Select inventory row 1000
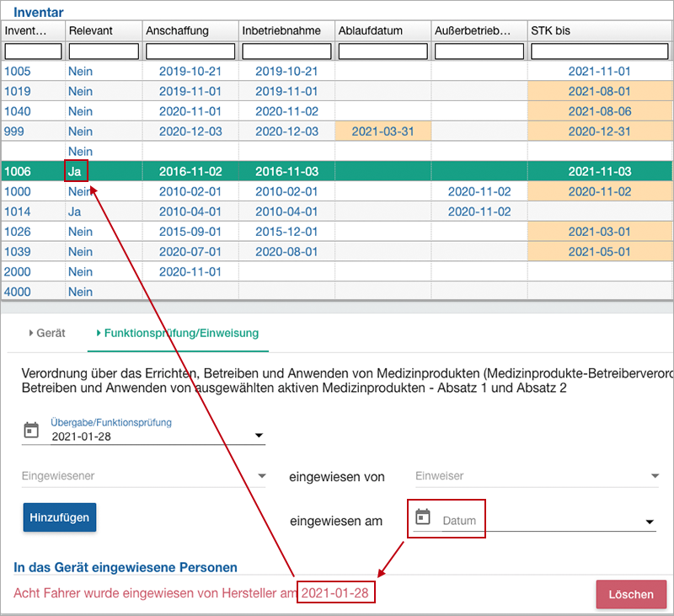674x616 pixels. (336, 191)
